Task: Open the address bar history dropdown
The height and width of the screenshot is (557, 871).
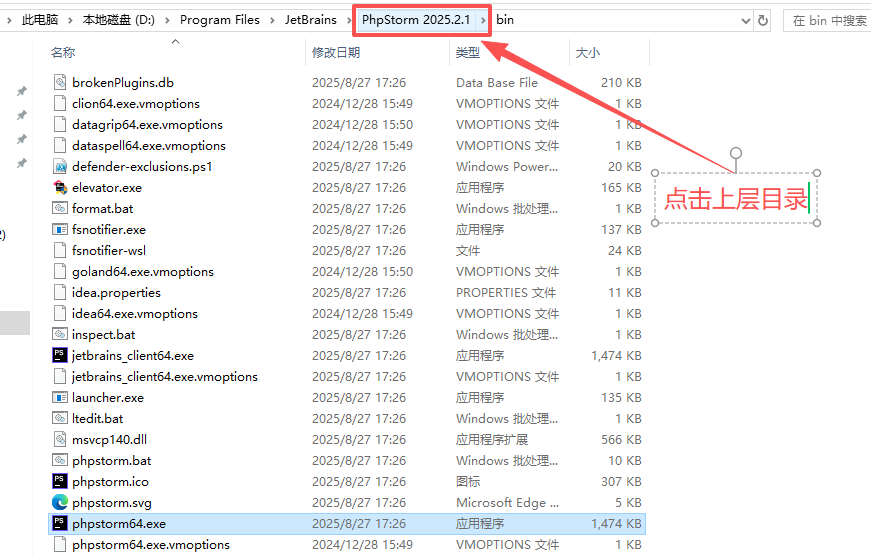Action: [x=744, y=20]
